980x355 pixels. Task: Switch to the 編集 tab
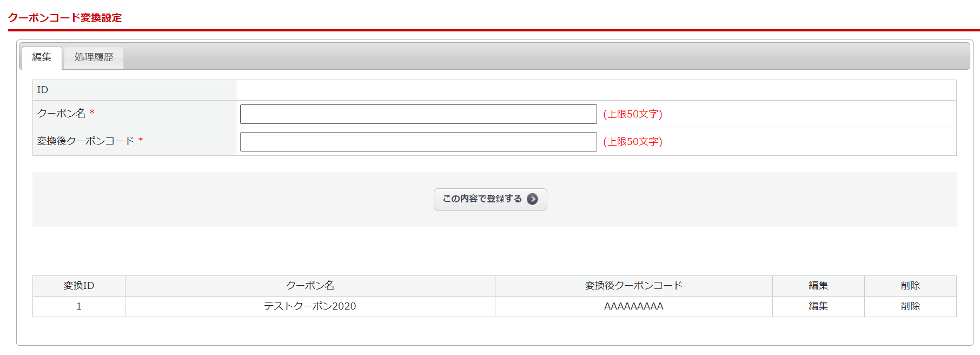tap(42, 57)
